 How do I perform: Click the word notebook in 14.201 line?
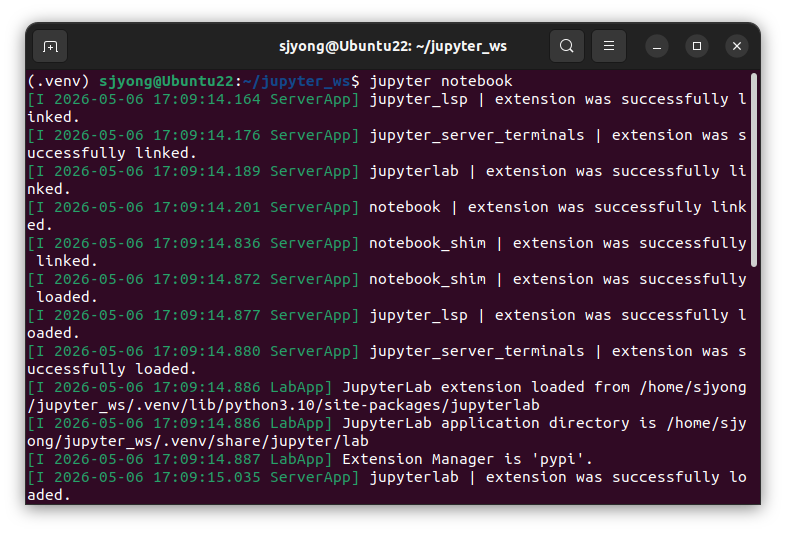(405, 207)
